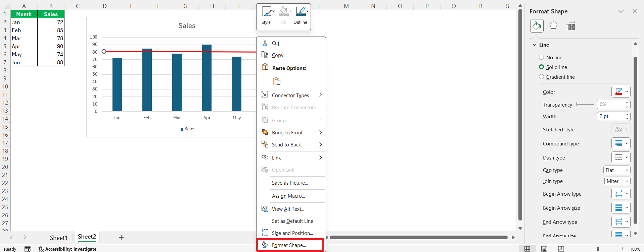Open the Join type Miter dropdown

(617, 181)
